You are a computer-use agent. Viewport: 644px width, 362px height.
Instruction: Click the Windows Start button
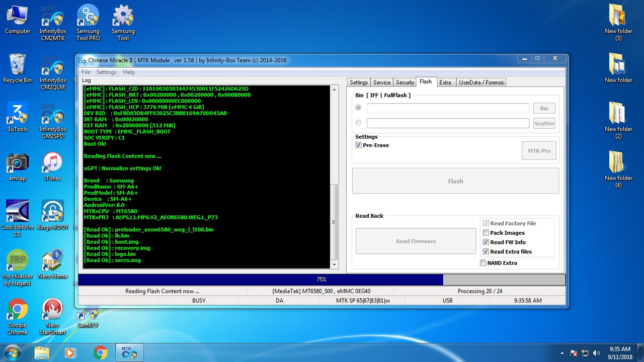[x=12, y=352]
